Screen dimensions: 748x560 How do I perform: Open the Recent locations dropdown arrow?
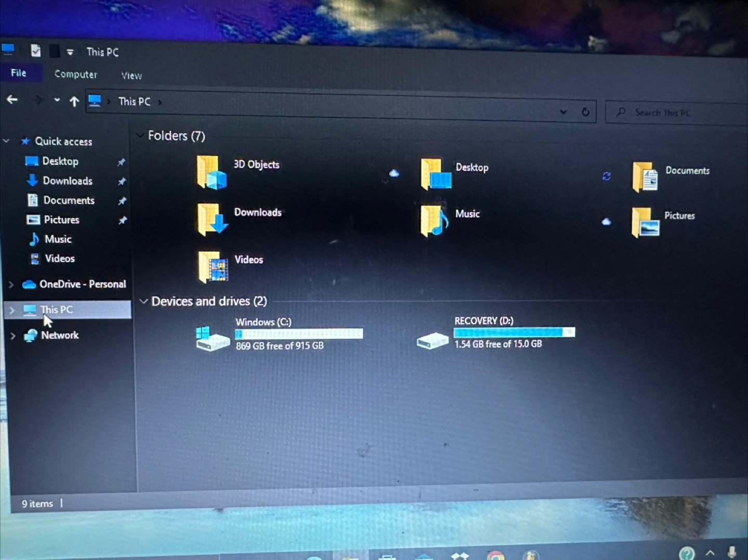pyautogui.click(x=57, y=100)
